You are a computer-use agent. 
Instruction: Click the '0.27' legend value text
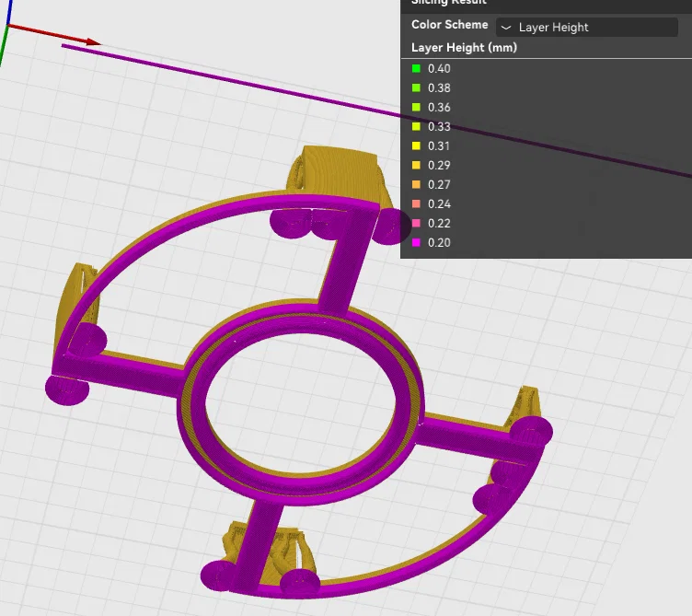click(x=439, y=184)
